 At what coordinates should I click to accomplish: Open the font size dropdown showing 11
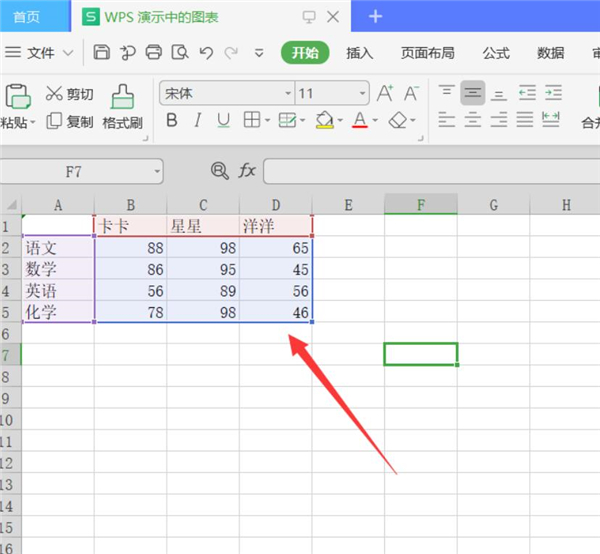pyautogui.click(x=362, y=93)
